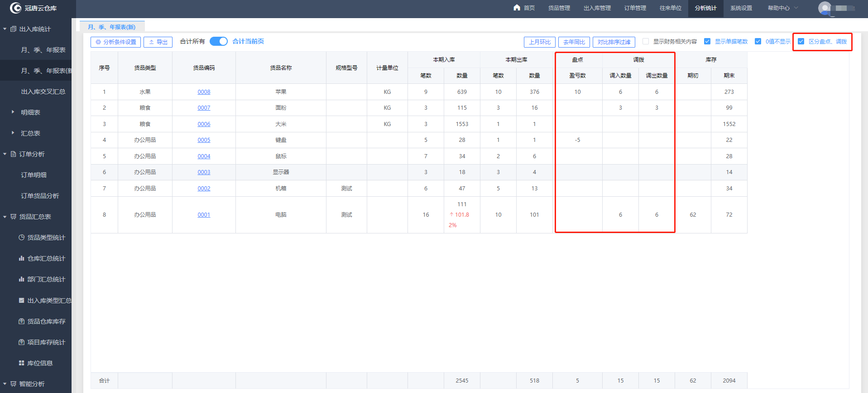Open product code link 0005
This screenshot has height=393, width=868.
(x=204, y=140)
